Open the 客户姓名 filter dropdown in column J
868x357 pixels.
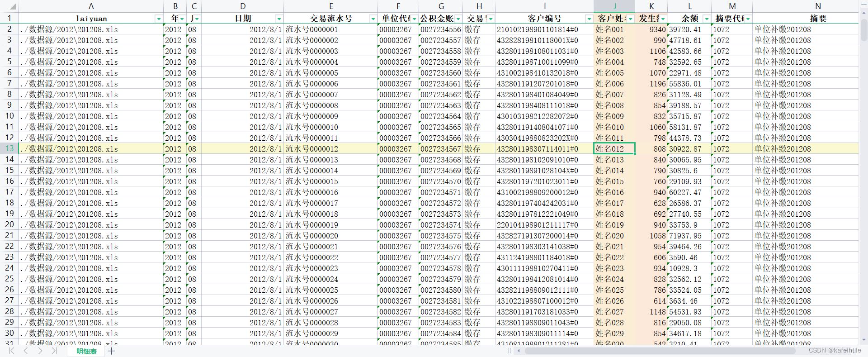[x=631, y=19]
